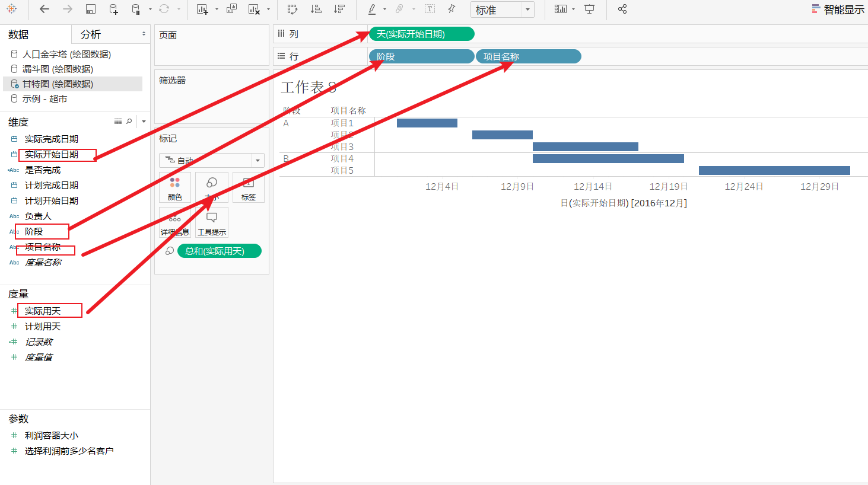
Task: Click the redo forward arrow
Action: pyautogui.click(x=68, y=9)
